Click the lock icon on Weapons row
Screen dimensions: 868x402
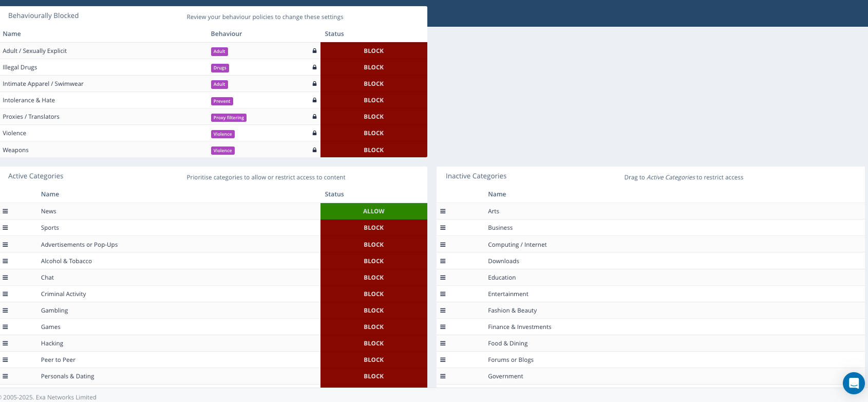[314, 150]
